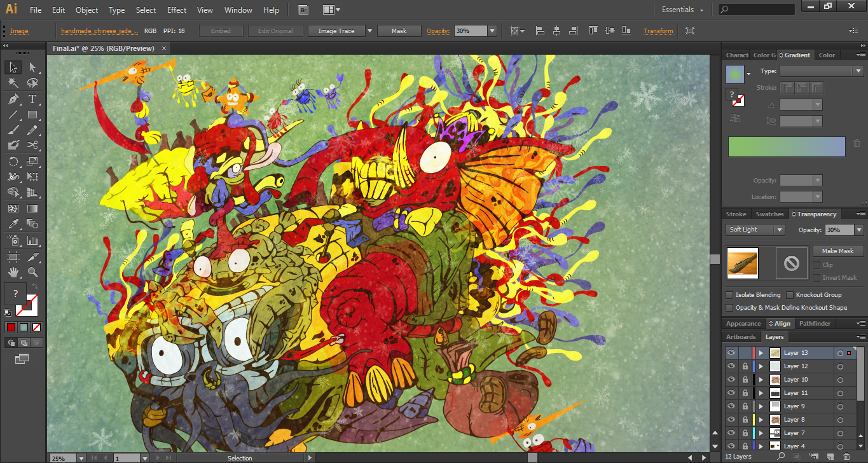Select the Rotate tool
Screen dimensions: 868x463
point(13,162)
